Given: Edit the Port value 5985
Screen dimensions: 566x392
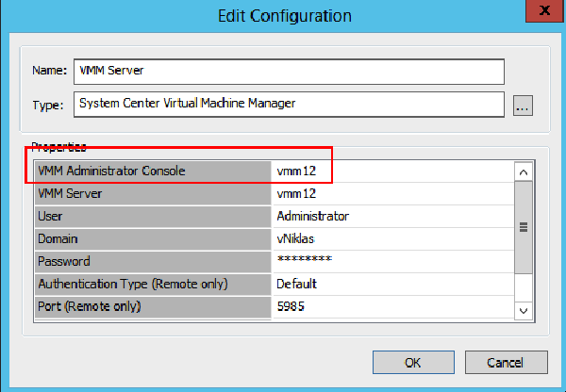Looking at the screenshot, I should [393, 306].
